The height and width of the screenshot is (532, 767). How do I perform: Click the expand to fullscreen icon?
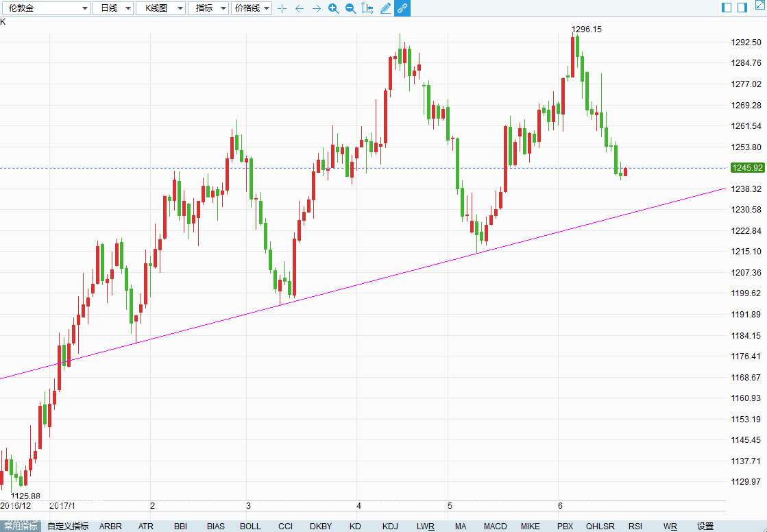coord(761,5)
